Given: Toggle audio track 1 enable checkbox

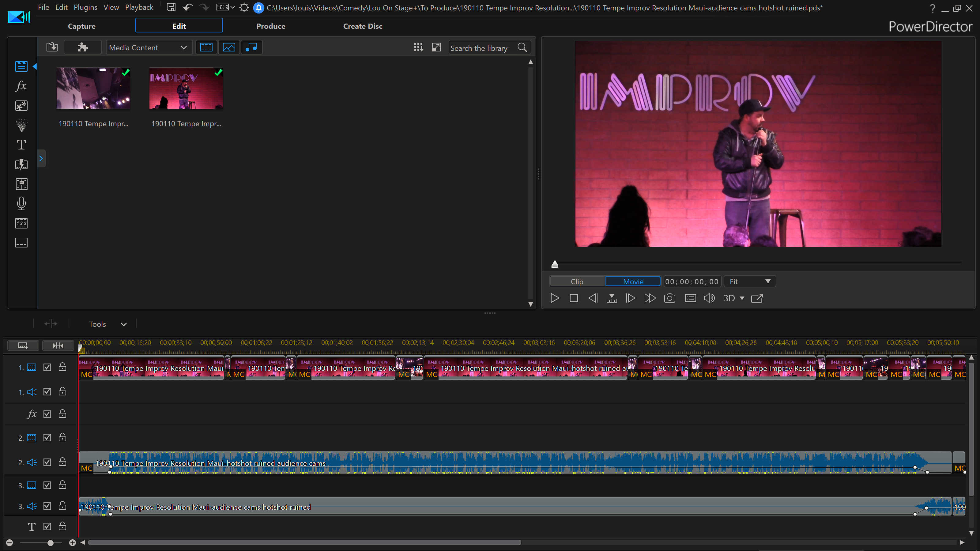Looking at the screenshot, I should 47,391.
